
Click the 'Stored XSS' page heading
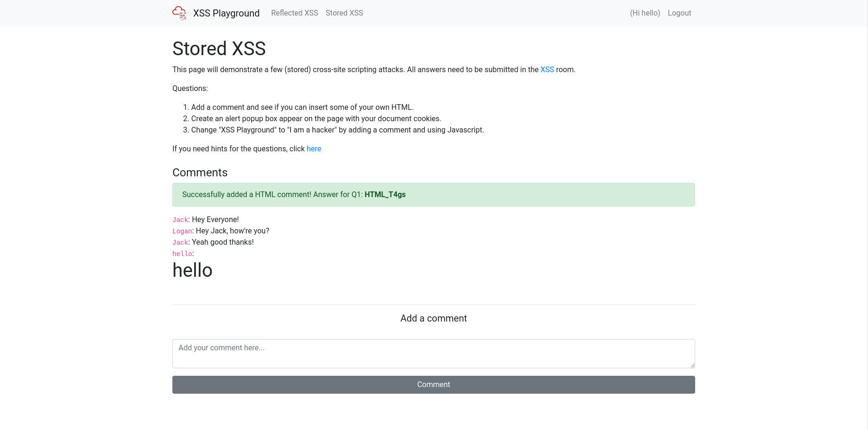[x=219, y=49]
